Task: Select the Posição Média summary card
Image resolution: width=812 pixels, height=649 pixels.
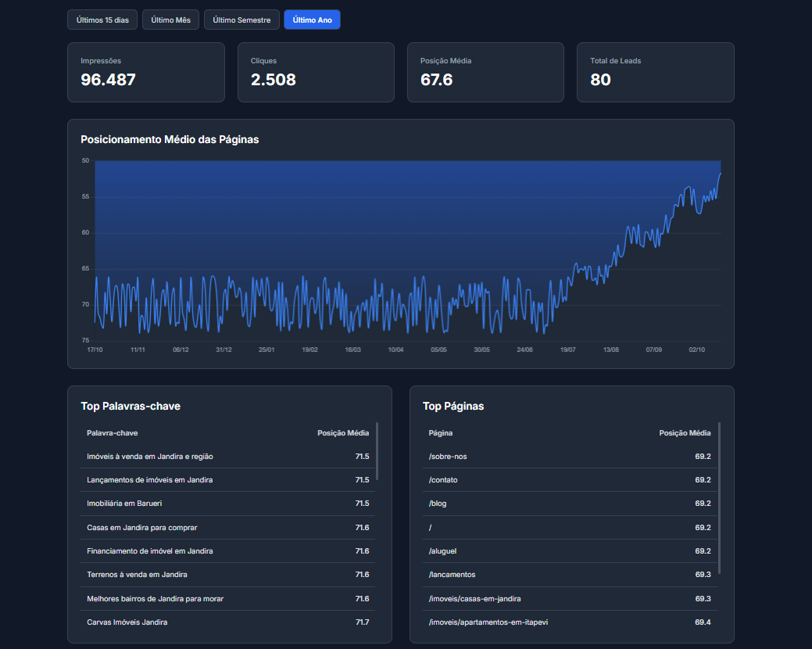Action: (485, 72)
